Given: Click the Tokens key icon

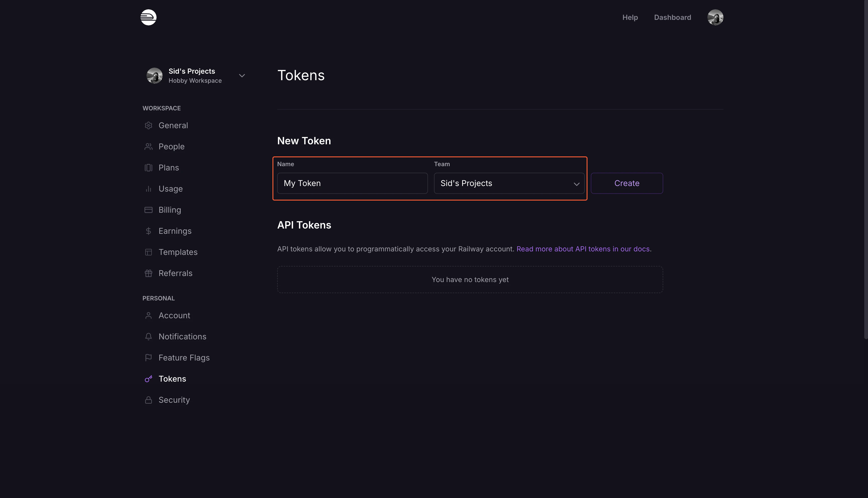Looking at the screenshot, I should [148, 379].
